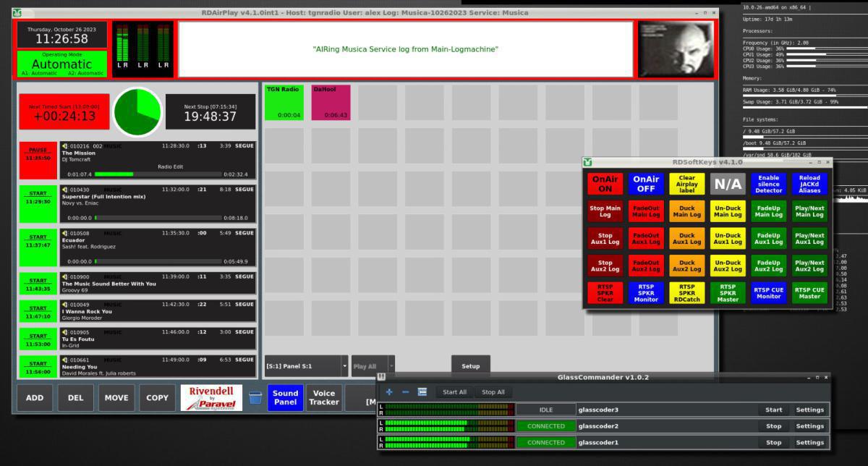Toggle the Automatic operating mode button
Screen dimensions: 868x466
[x=62, y=64]
